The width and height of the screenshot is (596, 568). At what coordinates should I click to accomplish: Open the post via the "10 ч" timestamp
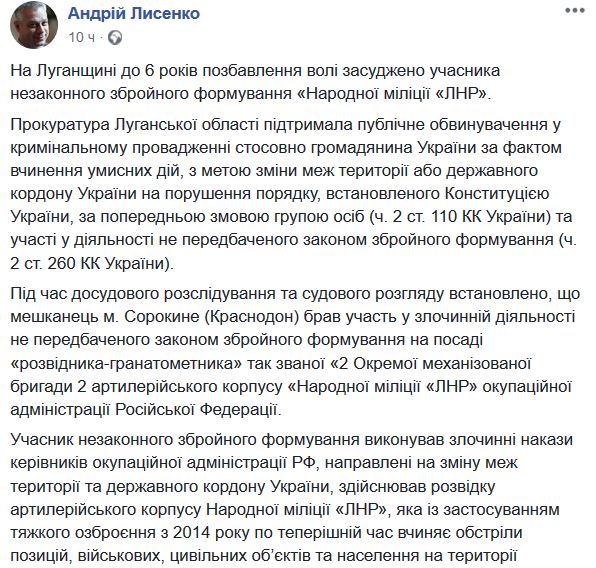click(82, 37)
